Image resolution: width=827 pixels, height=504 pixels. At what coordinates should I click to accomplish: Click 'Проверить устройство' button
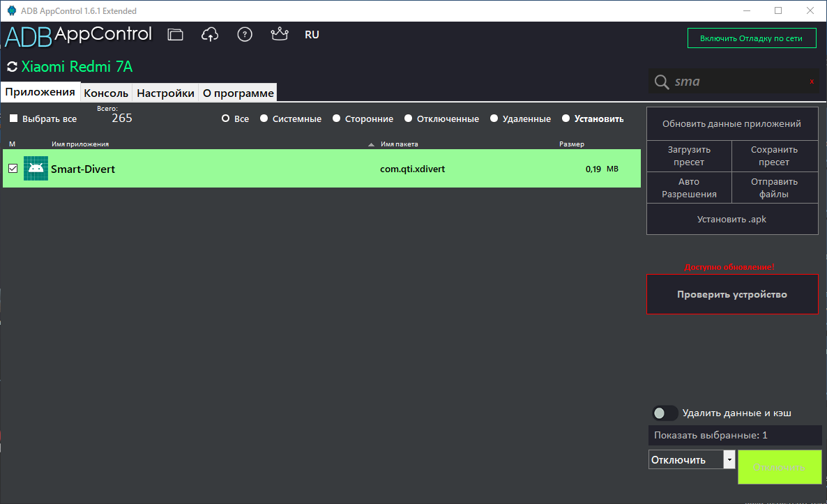(733, 294)
